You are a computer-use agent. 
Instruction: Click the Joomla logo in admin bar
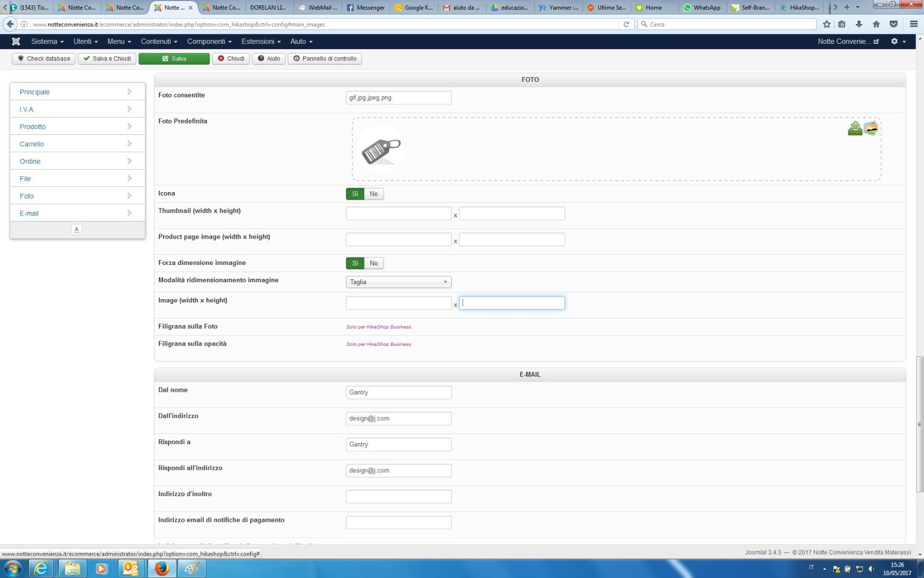tap(16, 41)
